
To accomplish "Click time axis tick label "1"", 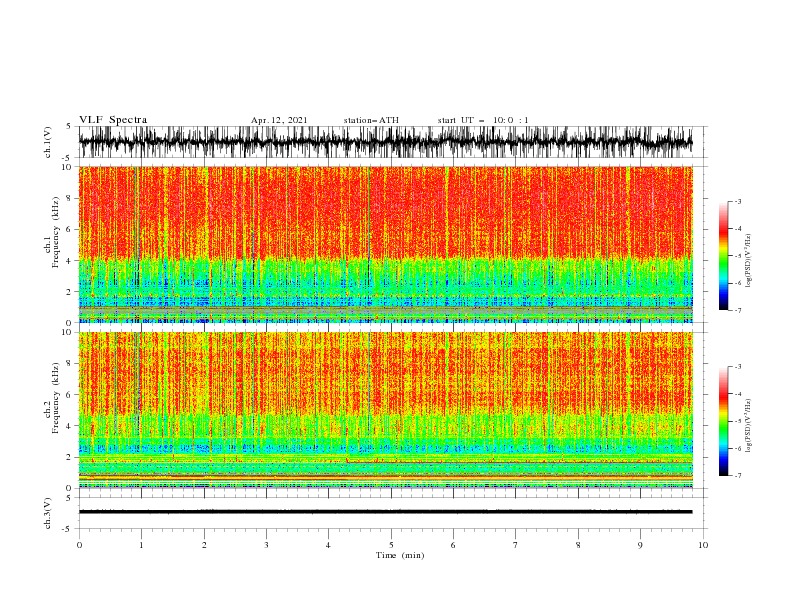I will [141, 545].
